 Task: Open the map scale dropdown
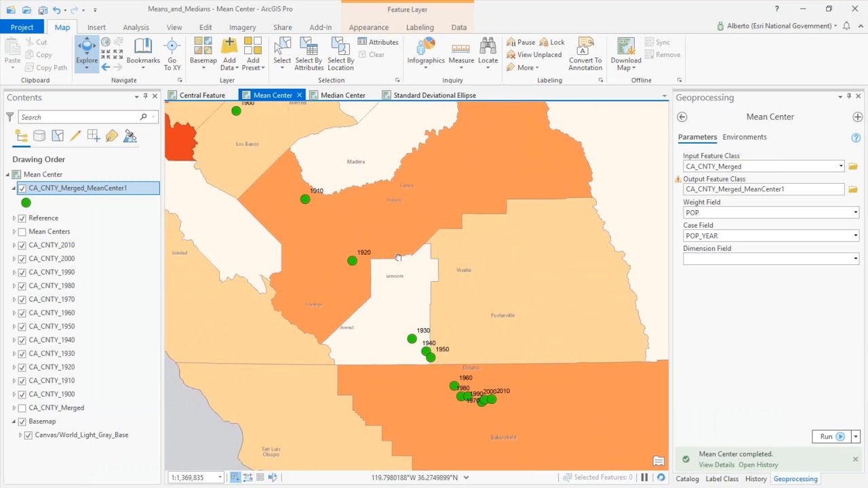[x=220, y=478]
